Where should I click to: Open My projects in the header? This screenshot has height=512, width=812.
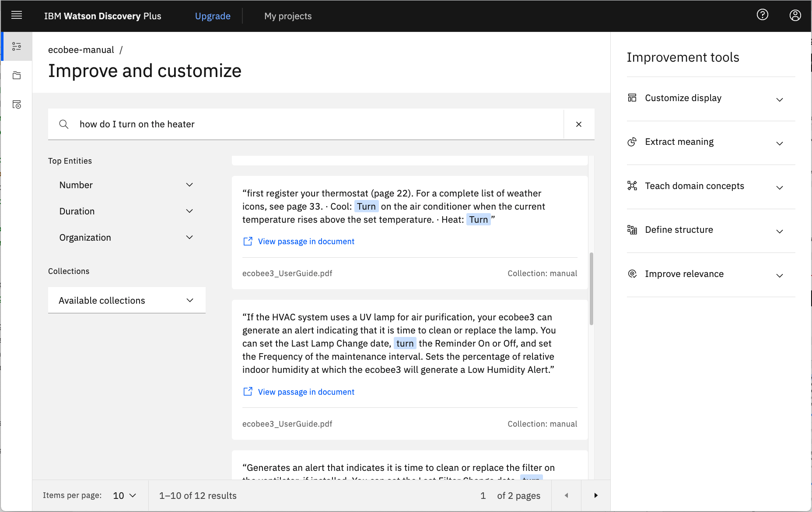tap(288, 16)
